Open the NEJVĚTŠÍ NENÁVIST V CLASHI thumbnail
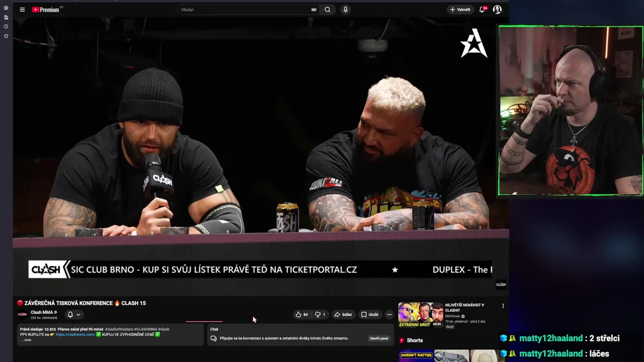This screenshot has width=644, height=362. [x=421, y=315]
